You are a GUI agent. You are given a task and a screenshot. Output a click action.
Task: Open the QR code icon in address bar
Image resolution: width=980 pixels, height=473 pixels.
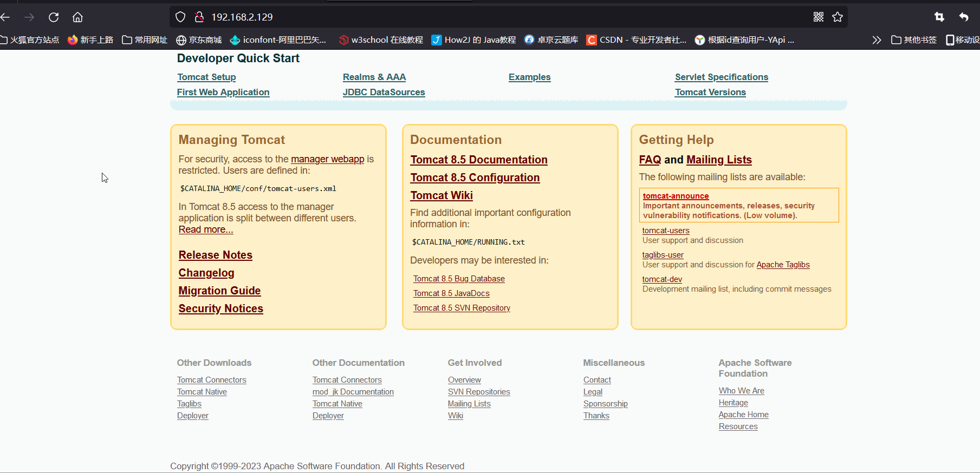(x=819, y=17)
